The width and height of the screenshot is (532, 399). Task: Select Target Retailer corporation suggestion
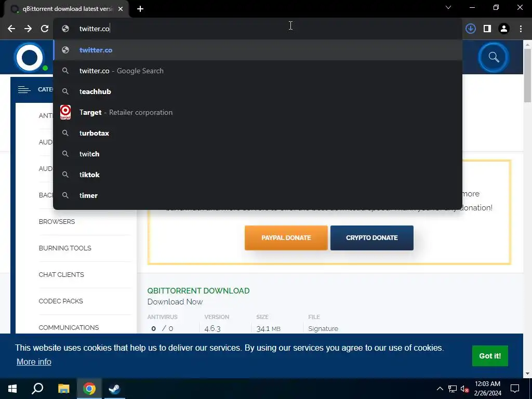(258, 112)
